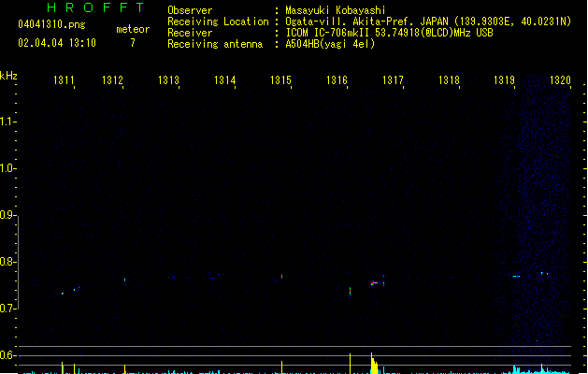The width and height of the screenshot is (588, 374).
Task: Click the wide yellow power peak in bottom graph
Action: (374, 364)
